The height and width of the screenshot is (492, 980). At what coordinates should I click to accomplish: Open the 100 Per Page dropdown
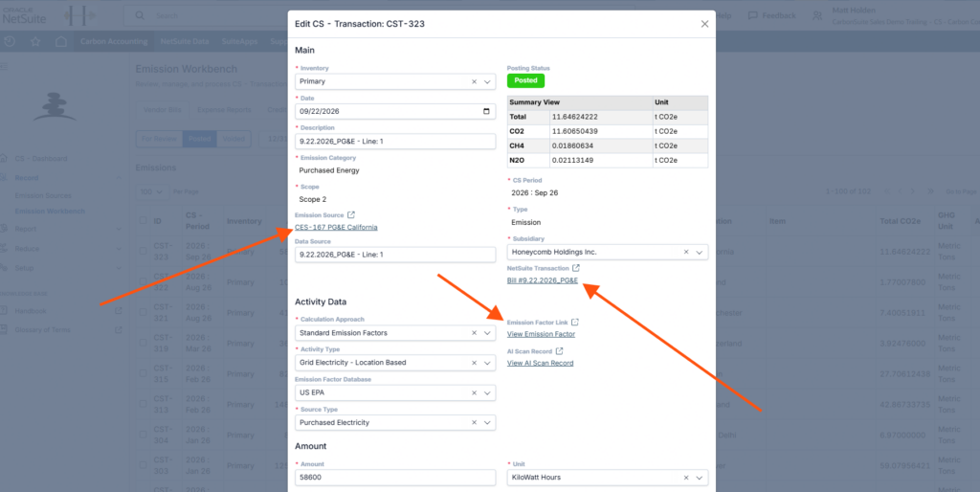(x=150, y=191)
